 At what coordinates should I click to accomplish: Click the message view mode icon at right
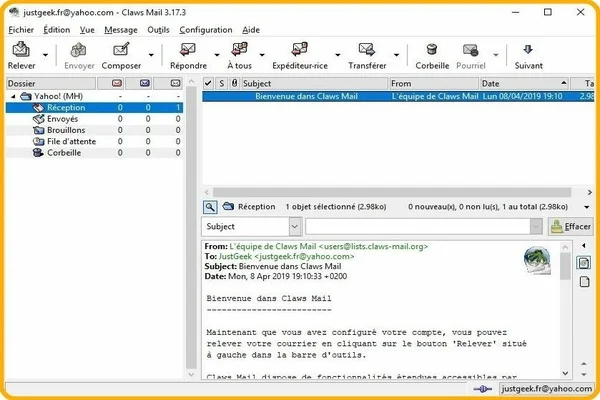(584, 263)
